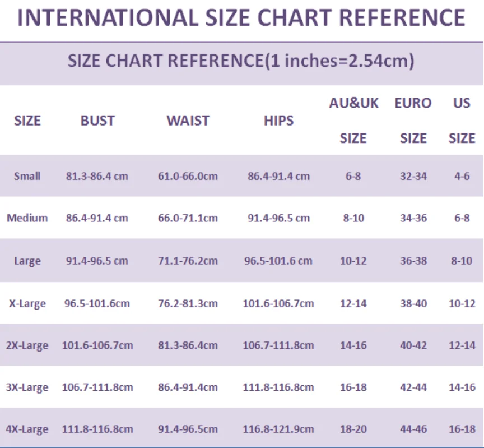
Task: Select the BUST column header
Action: coord(97,121)
